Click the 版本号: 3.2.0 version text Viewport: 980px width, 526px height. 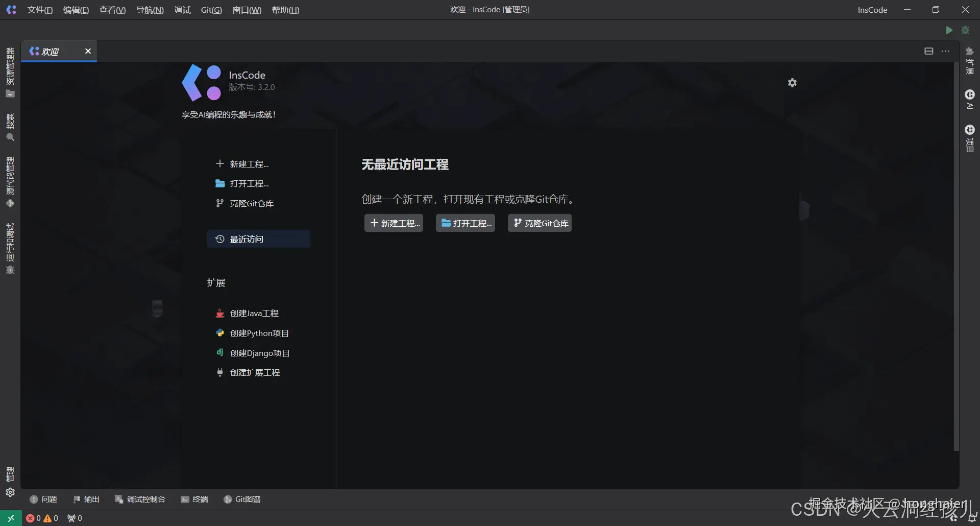(252, 87)
